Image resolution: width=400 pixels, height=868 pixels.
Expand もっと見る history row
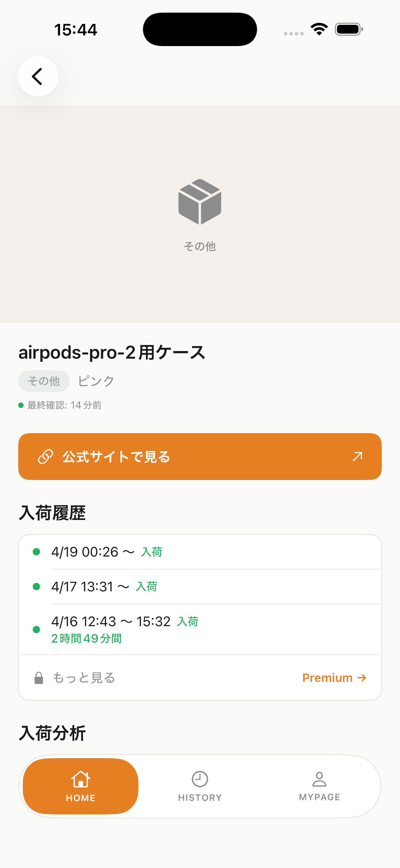(x=200, y=678)
